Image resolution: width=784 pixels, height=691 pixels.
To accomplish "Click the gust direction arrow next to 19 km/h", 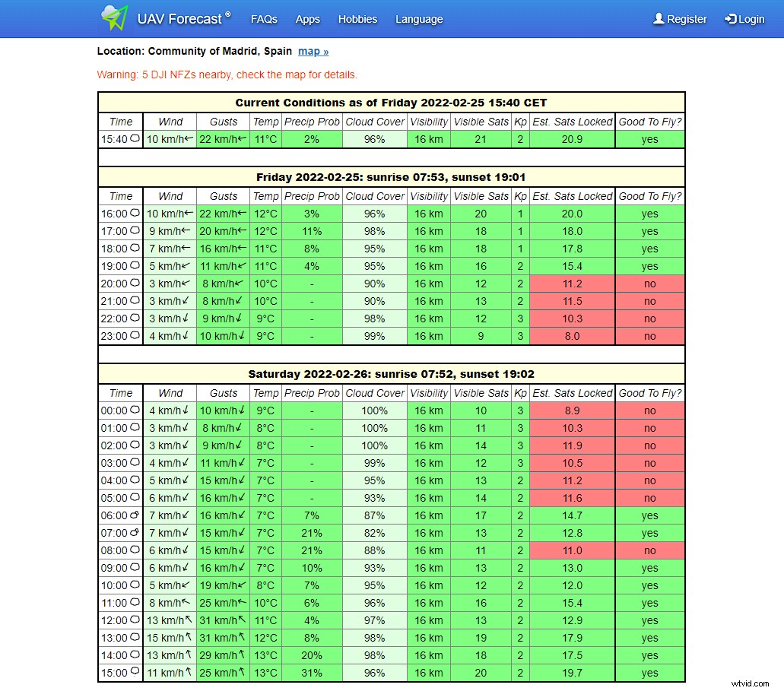I will [x=241, y=585].
